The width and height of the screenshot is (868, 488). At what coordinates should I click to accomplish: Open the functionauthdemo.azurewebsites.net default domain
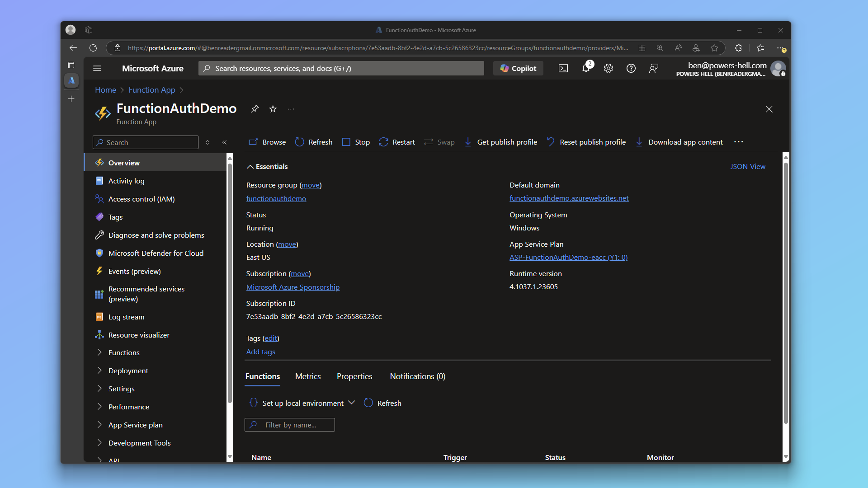point(569,198)
